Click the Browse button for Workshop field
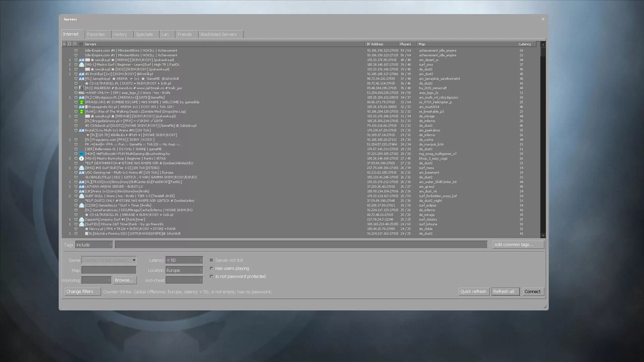The width and height of the screenshot is (644, 362). (124, 280)
